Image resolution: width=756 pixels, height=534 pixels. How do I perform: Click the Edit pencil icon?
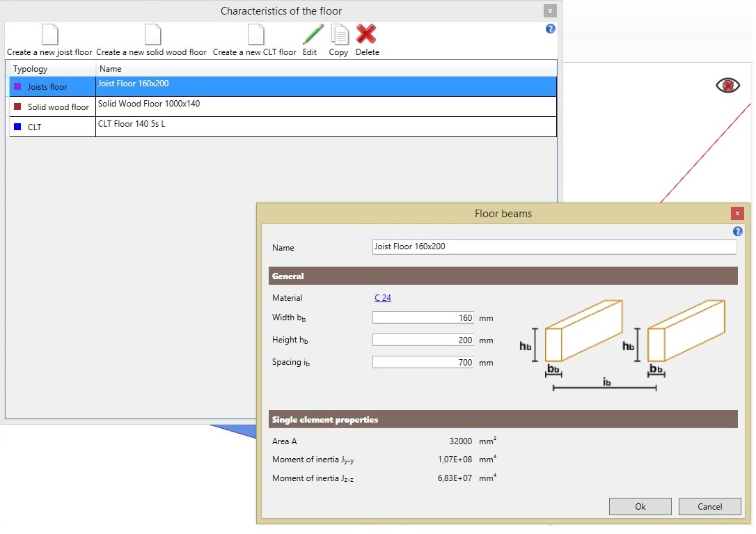(x=313, y=34)
